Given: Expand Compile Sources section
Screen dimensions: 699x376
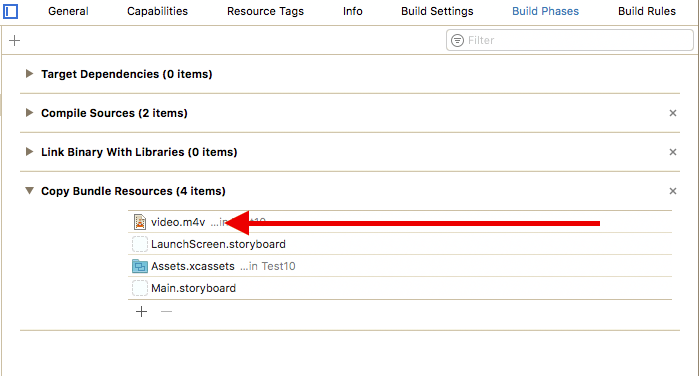Looking at the screenshot, I should 29,112.
